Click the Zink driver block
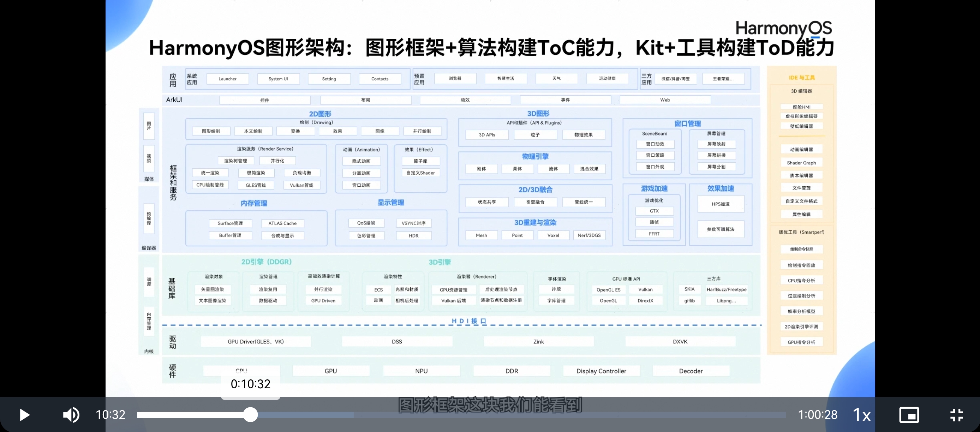This screenshot has width=980, height=432. click(x=538, y=342)
